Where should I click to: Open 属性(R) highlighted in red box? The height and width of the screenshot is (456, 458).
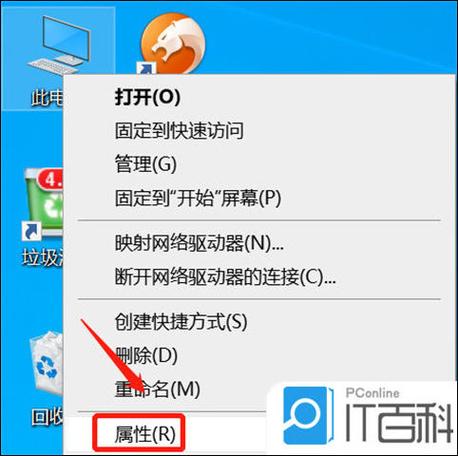pos(145,434)
